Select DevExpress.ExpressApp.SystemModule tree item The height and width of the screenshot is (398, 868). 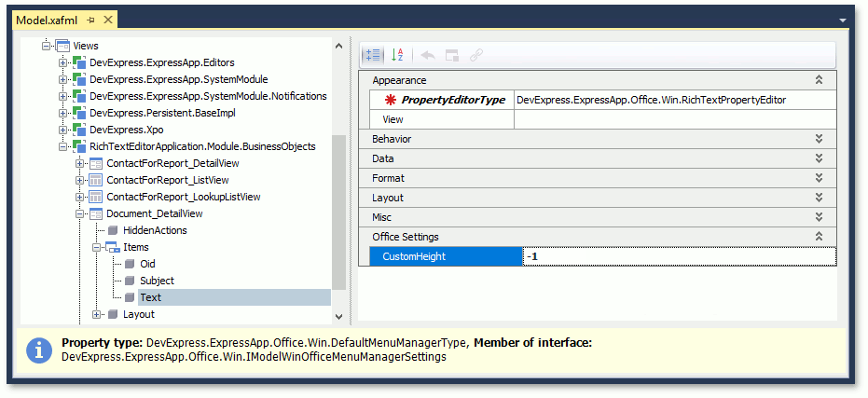[179, 79]
